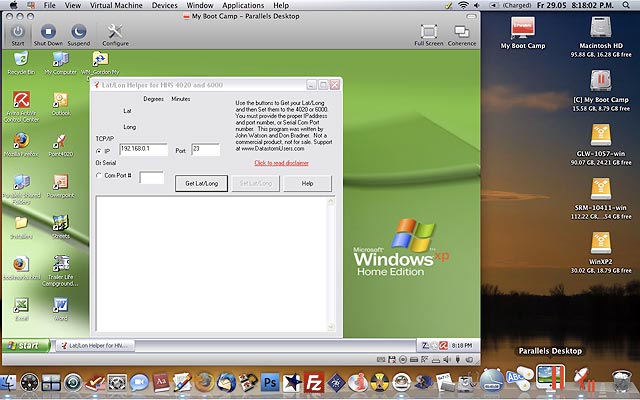
Task: Click the Parallels Start power button
Action: [x=18, y=32]
